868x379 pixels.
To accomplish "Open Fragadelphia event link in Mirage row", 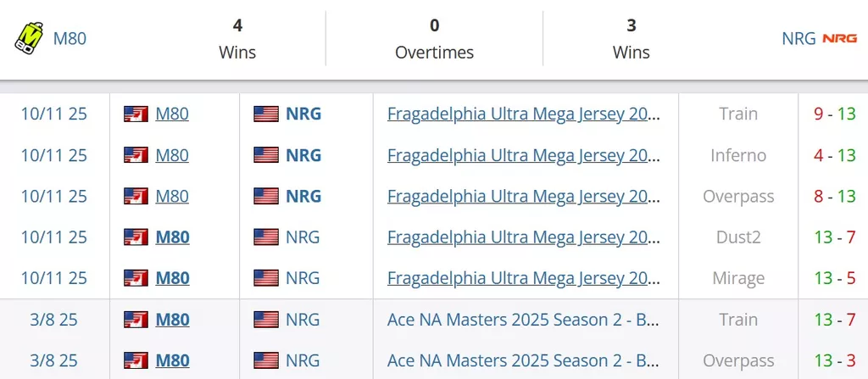I will (x=524, y=278).
